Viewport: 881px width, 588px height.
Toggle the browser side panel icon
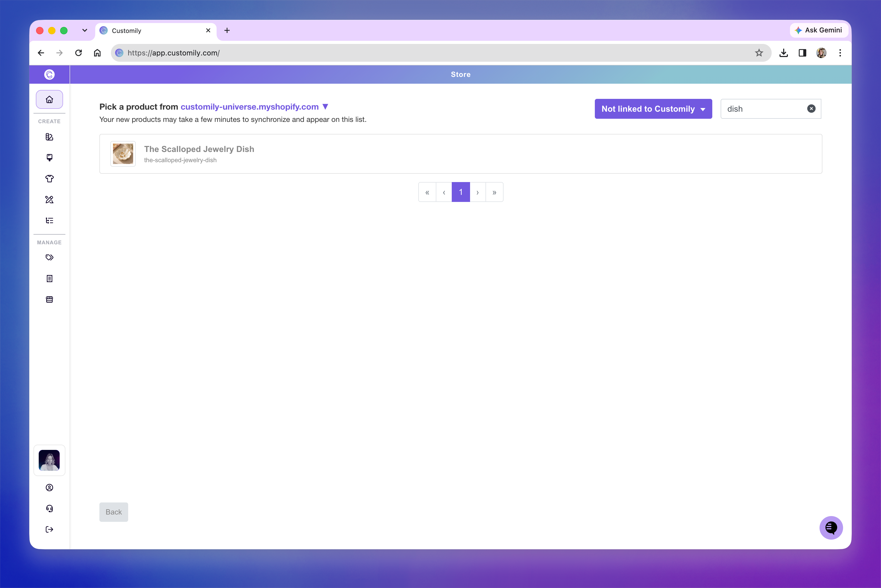click(802, 53)
